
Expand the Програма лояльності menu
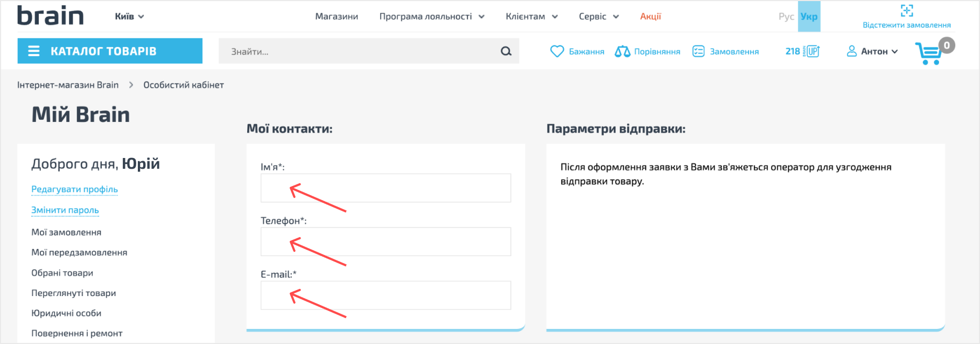point(432,17)
